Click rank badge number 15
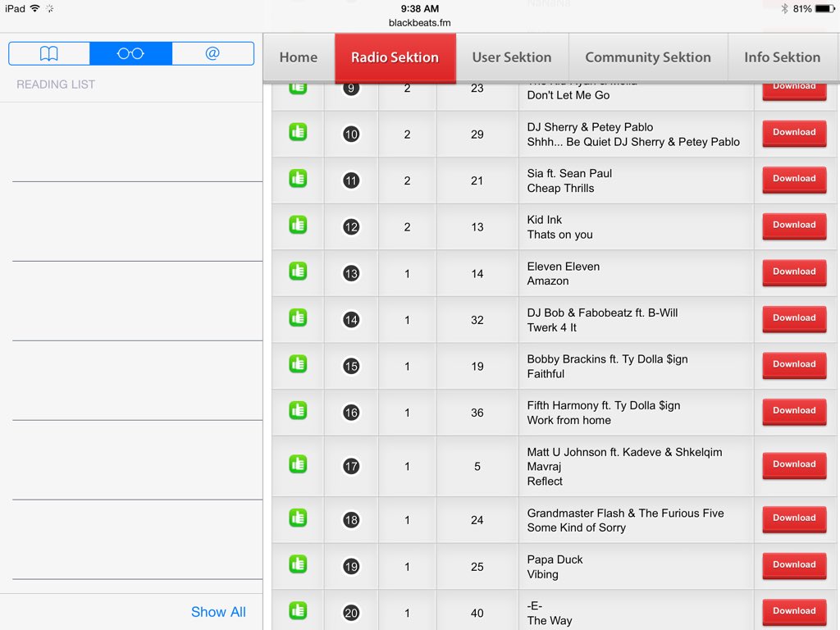Viewport: 840px width, 630px height. click(351, 367)
